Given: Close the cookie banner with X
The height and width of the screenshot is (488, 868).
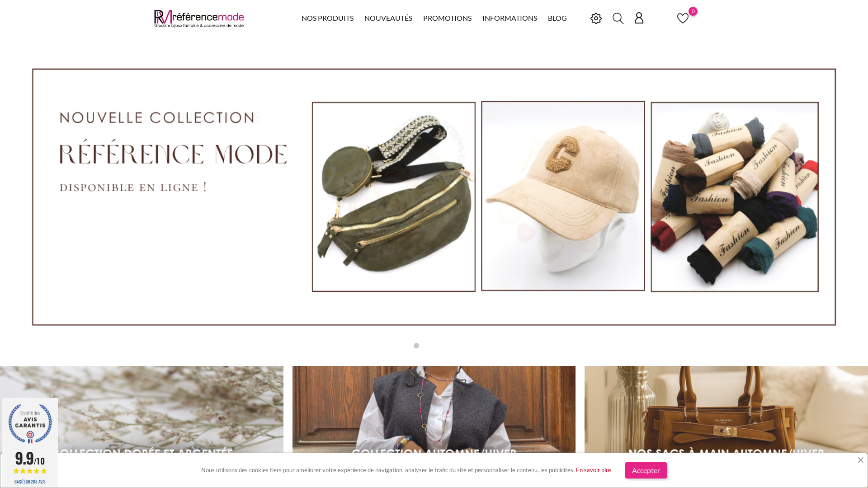Looking at the screenshot, I should (x=860, y=460).
